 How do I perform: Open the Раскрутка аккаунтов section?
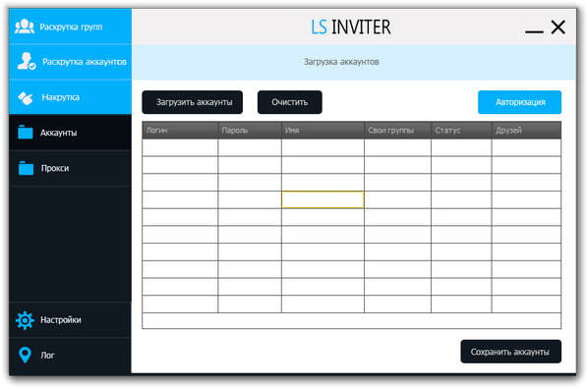(x=71, y=62)
